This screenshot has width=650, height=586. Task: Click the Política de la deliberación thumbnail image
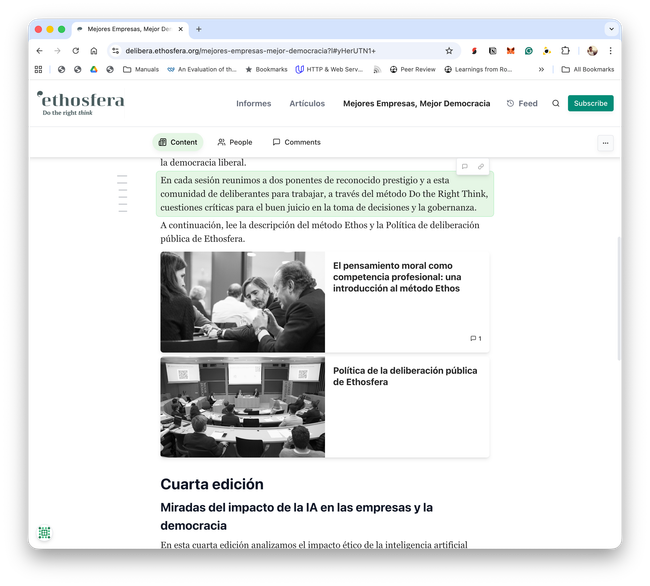pyautogui.click(x=242, y=407)
